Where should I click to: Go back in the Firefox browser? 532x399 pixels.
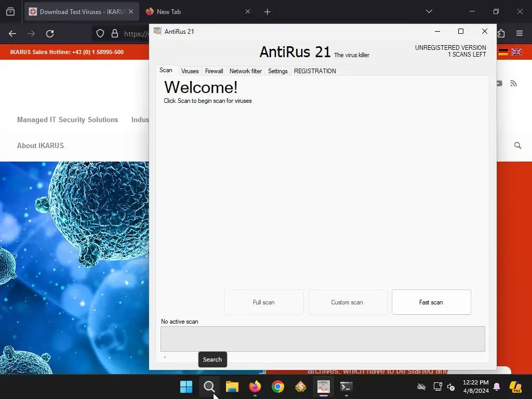coord(12,34)
